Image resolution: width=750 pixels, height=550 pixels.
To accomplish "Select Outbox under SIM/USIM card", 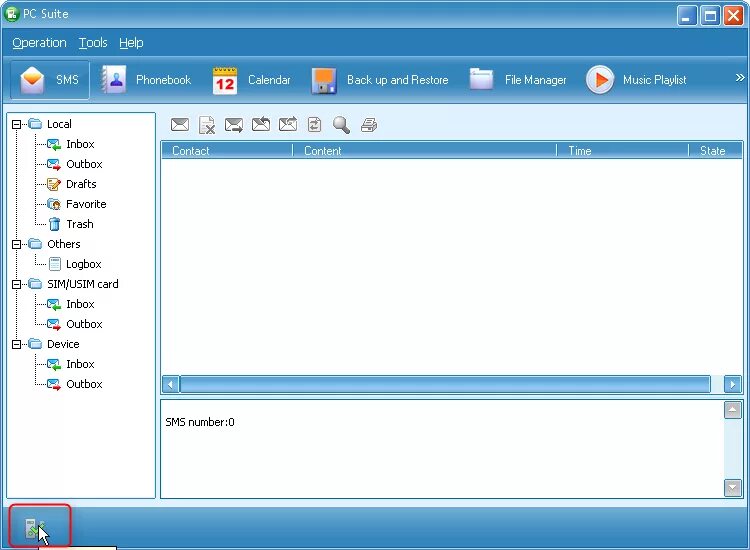I will (75, 324).
